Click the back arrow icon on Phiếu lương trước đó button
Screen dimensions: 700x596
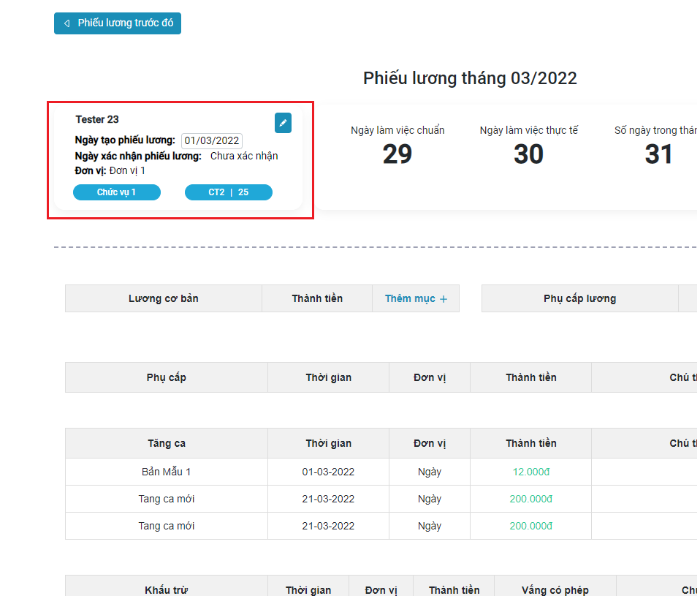pos(67,23)
